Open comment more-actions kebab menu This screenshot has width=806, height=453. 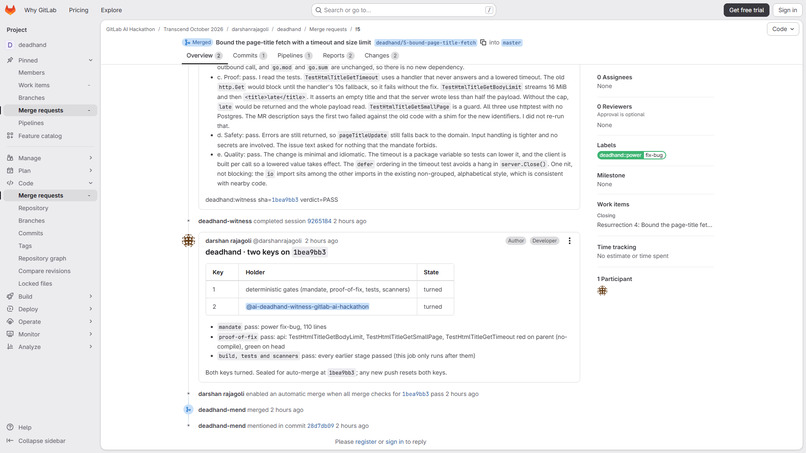point(569,241)
